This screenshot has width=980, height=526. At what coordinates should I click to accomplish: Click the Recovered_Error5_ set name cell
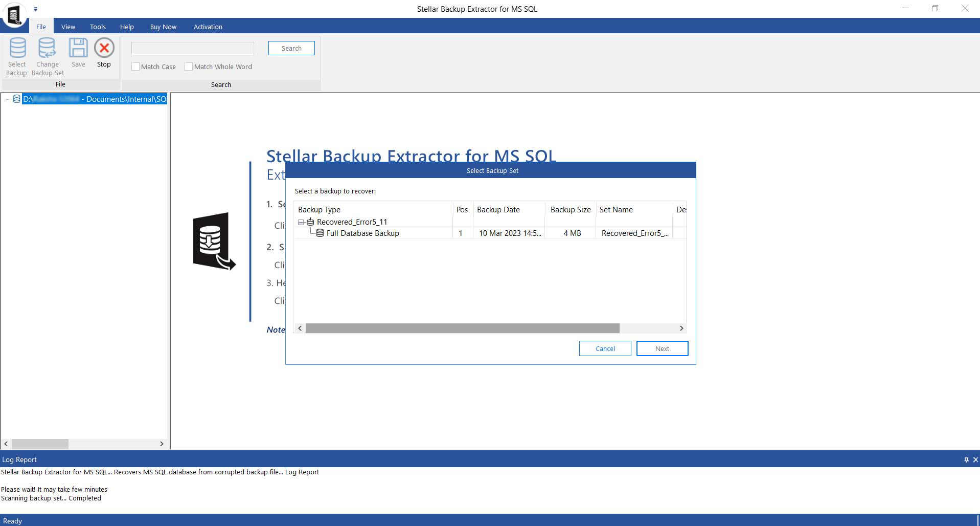pyautogui.click(x=635, y=233)
